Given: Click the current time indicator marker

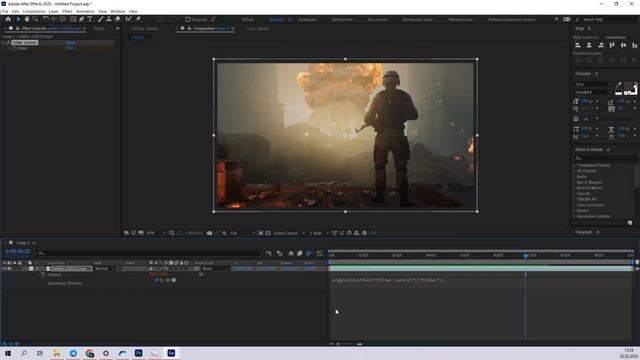Looking at the screenshot, I should [x=526, y=256].
